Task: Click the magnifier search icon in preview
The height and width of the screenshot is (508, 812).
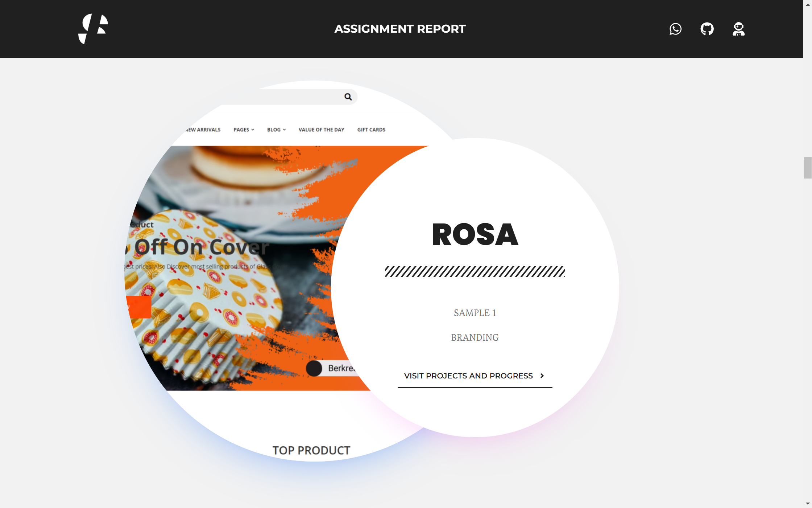Action: [x=348, y=97]
